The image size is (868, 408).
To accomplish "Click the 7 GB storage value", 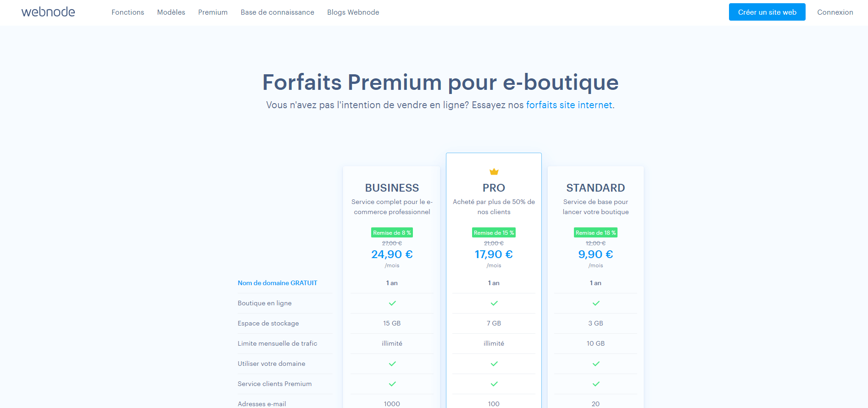I will (494, 323).
